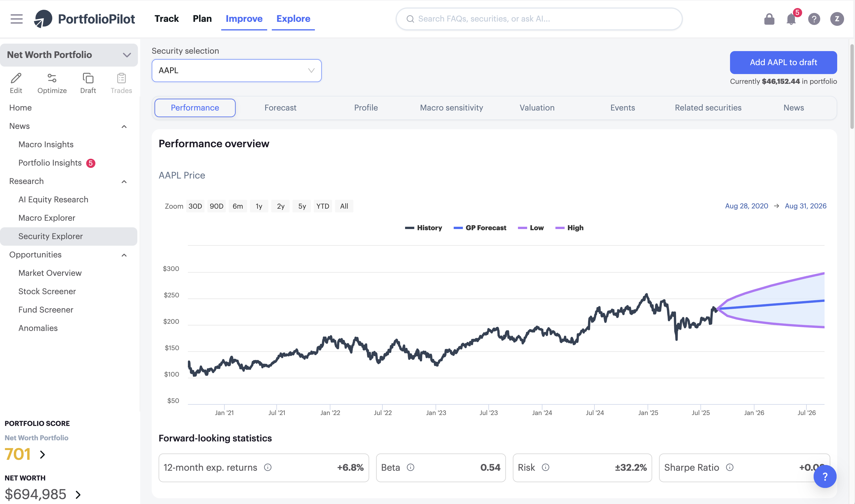Click Add AAPL to draft button
Screen dimensions: 855x504
(783, 63)
